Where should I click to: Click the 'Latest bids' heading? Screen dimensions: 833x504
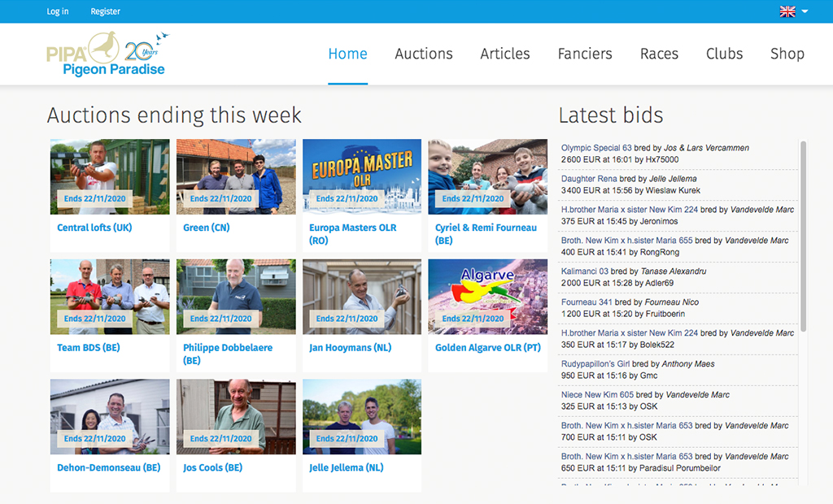click(x=611, y=115)
